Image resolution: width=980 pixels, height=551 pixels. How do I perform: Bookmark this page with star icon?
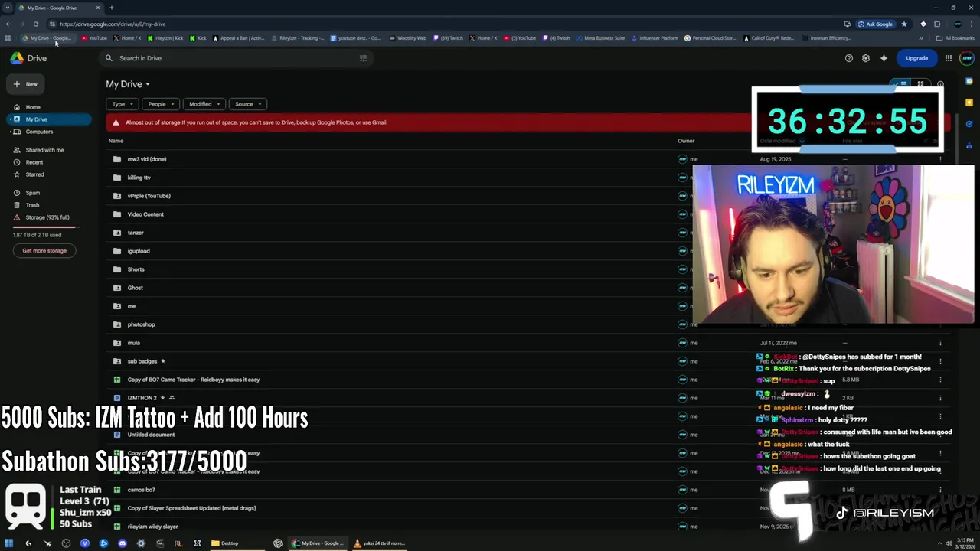[x=903, y=24]
